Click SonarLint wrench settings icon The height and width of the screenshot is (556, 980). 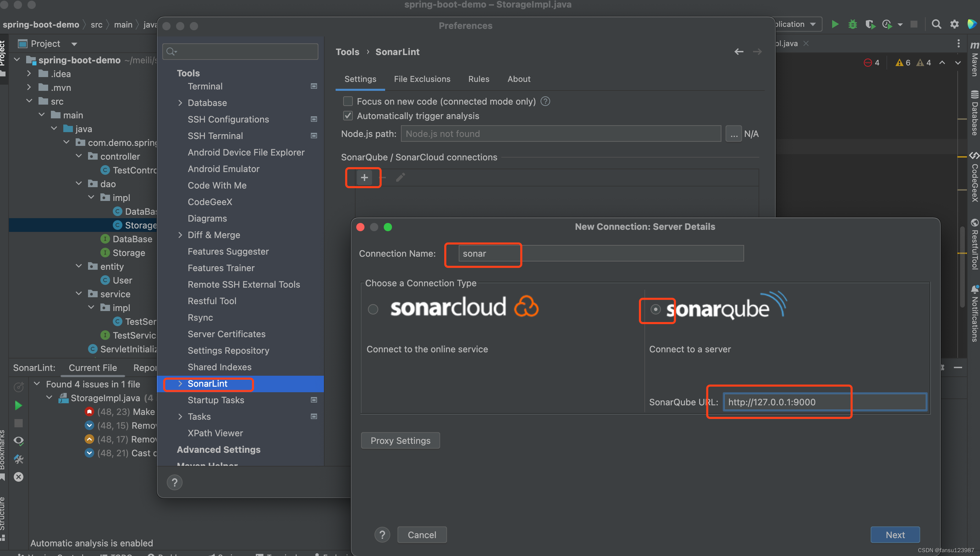(x=18, y=459)
